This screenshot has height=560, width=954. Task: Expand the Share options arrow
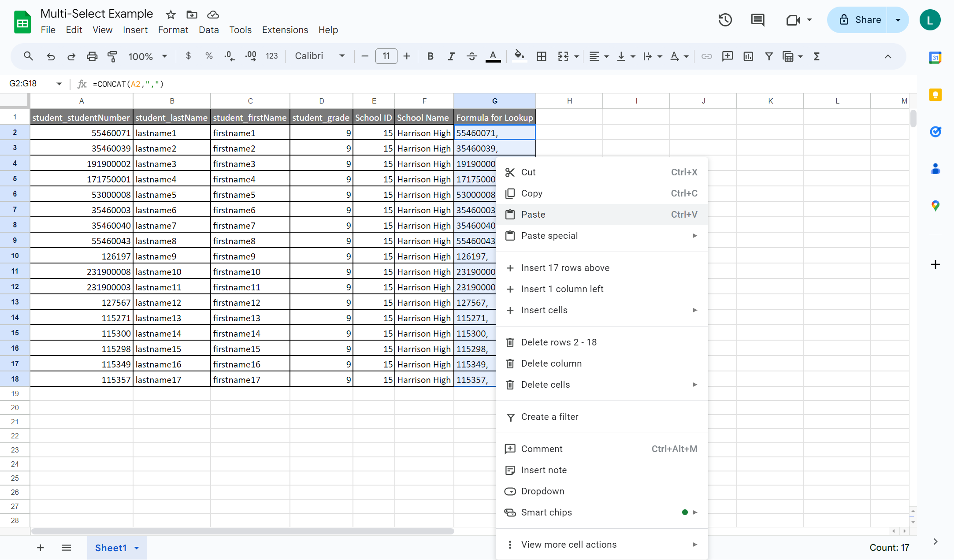click(x=898, y=20)
